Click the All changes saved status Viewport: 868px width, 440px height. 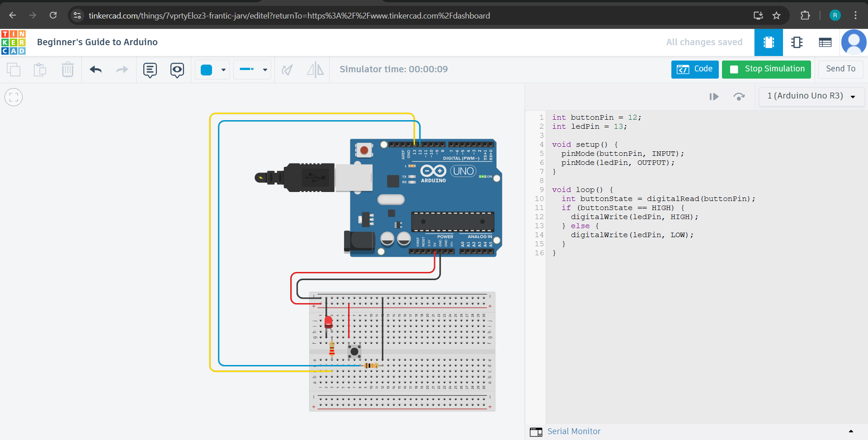click(x=704, y=42)
